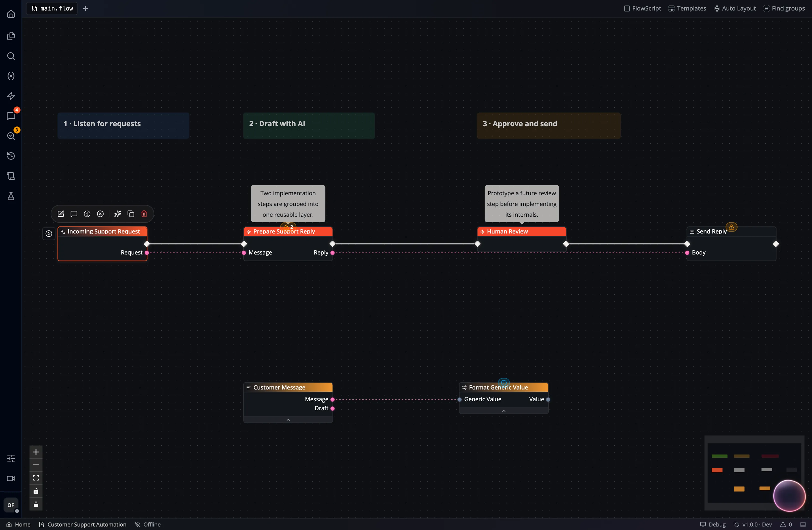Open the scroll log icon in the sidebar
The height and width of the screenshot is (530, 812).
(x=11, y=176)
